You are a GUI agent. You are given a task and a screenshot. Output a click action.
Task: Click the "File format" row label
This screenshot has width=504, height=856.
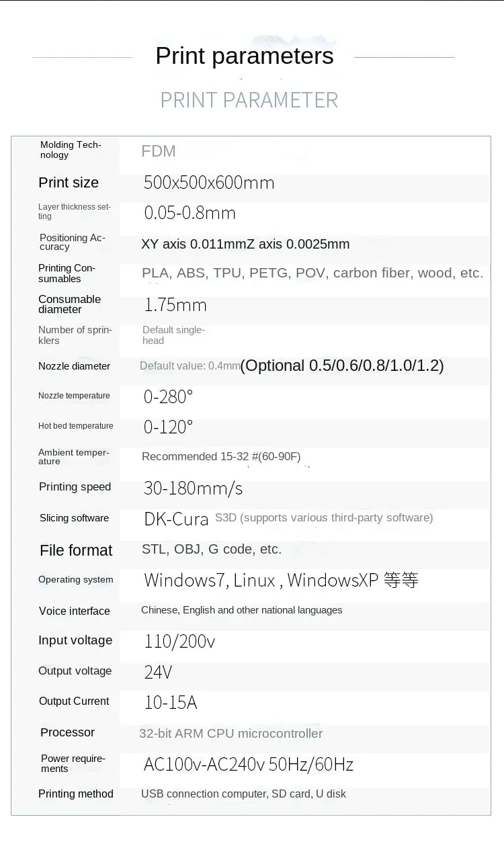coord(76,550)
